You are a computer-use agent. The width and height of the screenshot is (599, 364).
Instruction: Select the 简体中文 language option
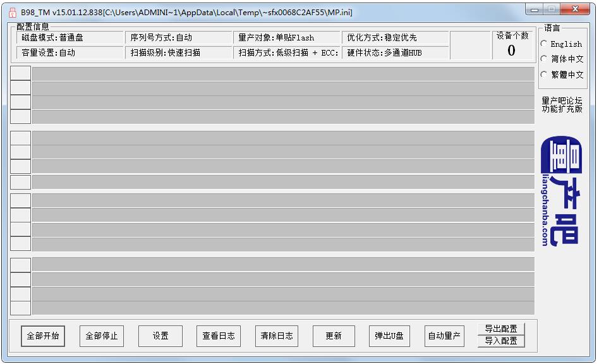[544, 58]
